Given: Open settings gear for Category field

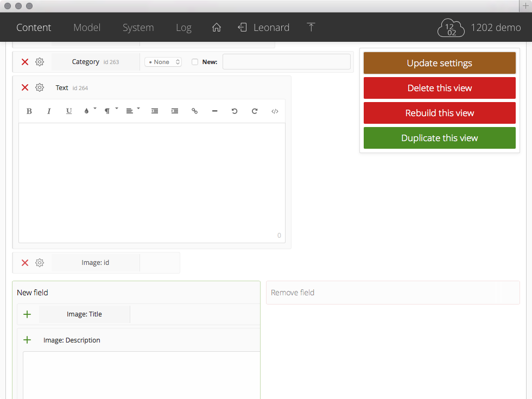Looking at the screenshot, I should (x=40, y=62).
